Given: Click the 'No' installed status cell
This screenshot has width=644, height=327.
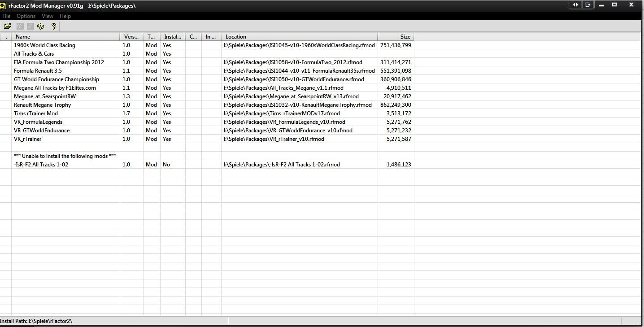Looking at the screenshot, I should pyautogui.click(x=166, y=165).
